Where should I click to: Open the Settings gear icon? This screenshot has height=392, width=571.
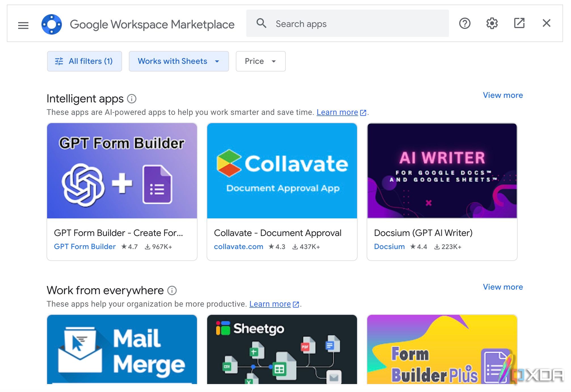(x=492, y=23)
